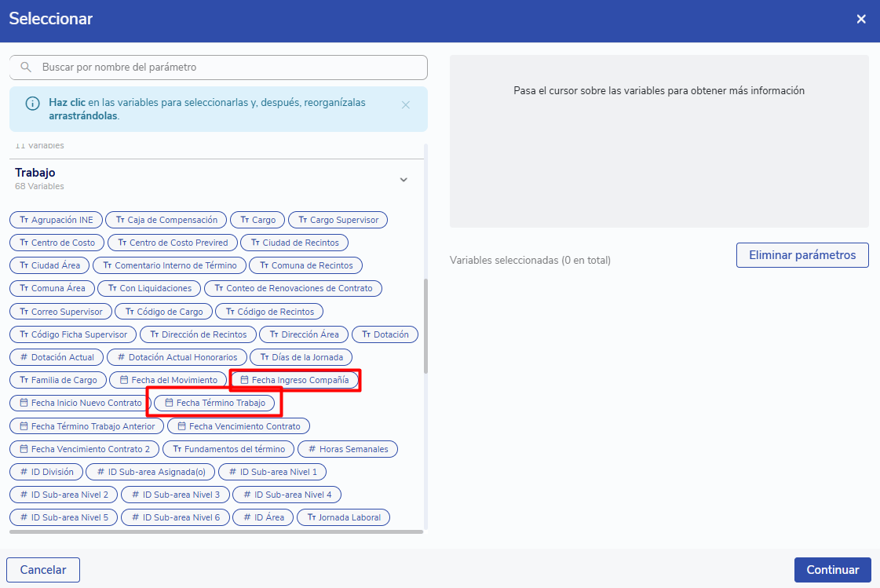This screenshot has width=880, height=588.
Task: Add Centro de Costo Previred variable
Action: [x=172, y=243]
